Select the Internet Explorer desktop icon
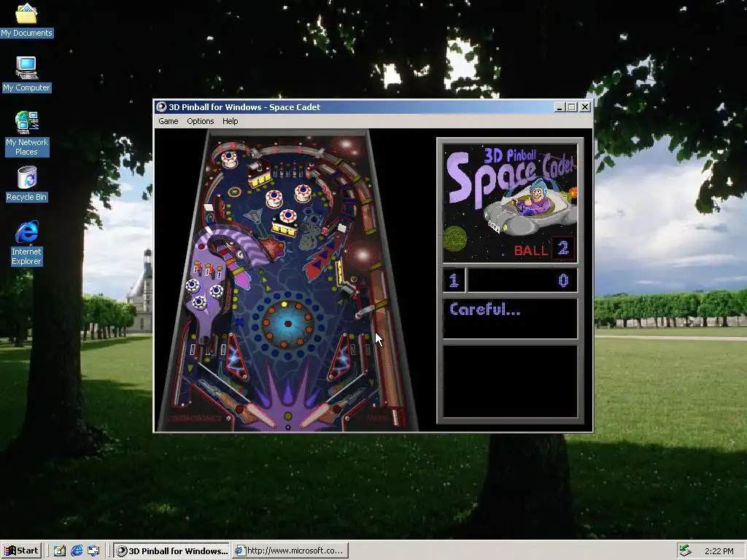 tap(27, 244)
